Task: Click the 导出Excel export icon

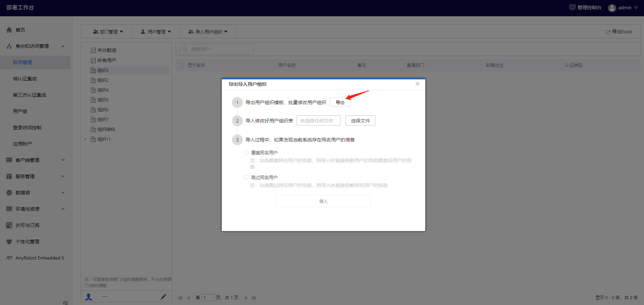Action: click(608, 32)
